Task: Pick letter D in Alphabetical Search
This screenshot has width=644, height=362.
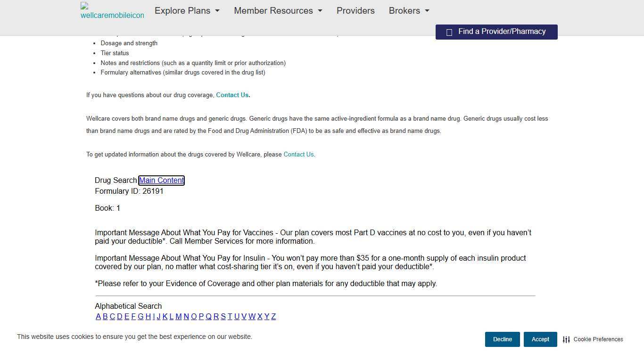Action: pos(120,317)
